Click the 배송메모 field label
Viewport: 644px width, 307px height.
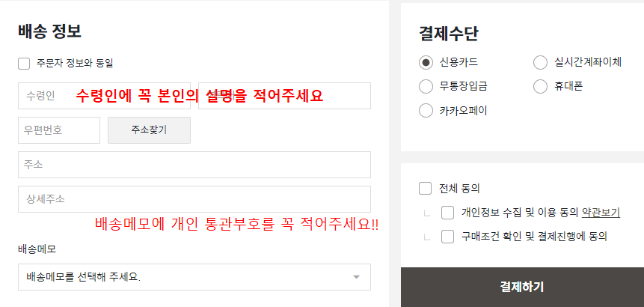pyautogui.click(x=37, y=249)
